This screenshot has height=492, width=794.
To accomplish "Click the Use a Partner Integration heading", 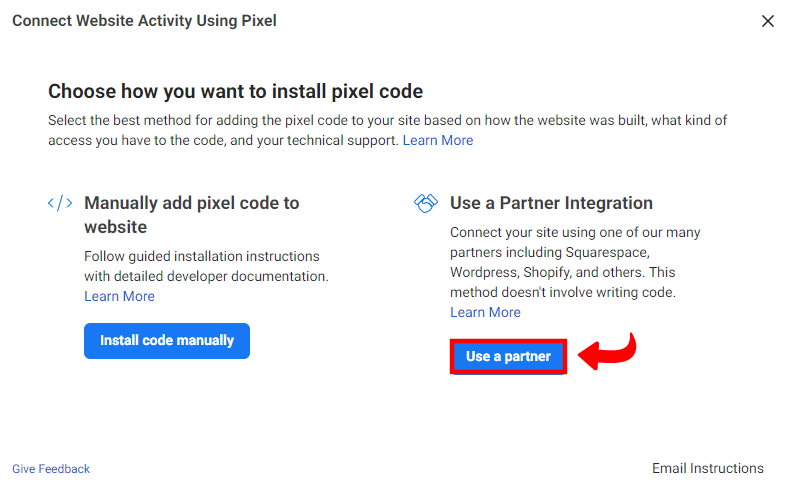I will click(551, 203).
